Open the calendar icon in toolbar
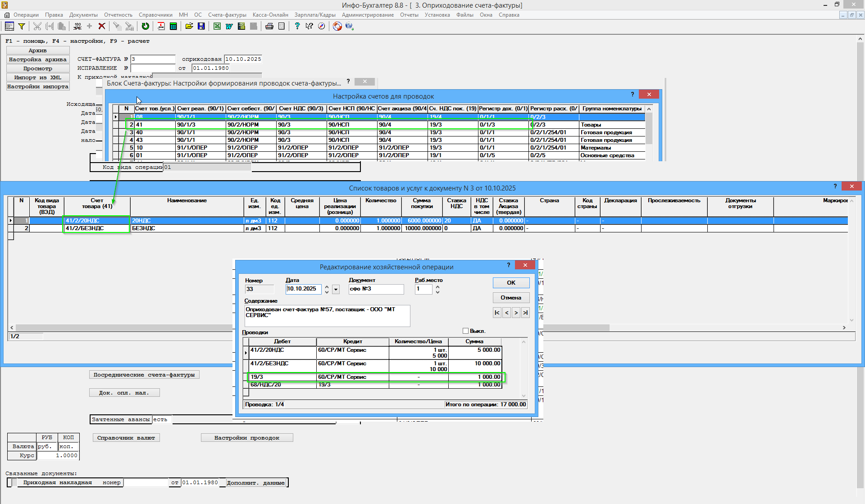 click(x=161, y=26)
